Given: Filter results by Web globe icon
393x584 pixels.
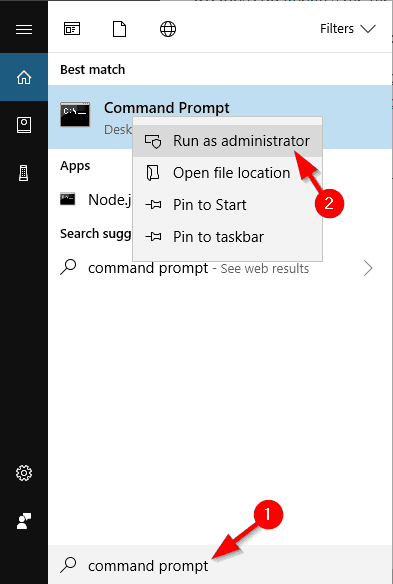Looking at the screenshot, I should (x=168, y=29).
